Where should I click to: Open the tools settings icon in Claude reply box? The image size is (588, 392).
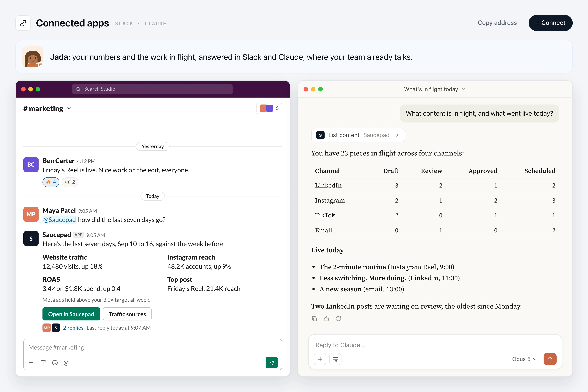coord(335,359)
